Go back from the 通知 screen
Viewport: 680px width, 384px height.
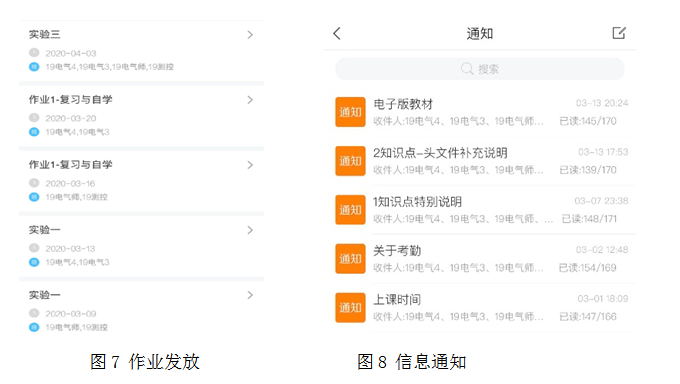pyautogui.click(x=337, y=33)
